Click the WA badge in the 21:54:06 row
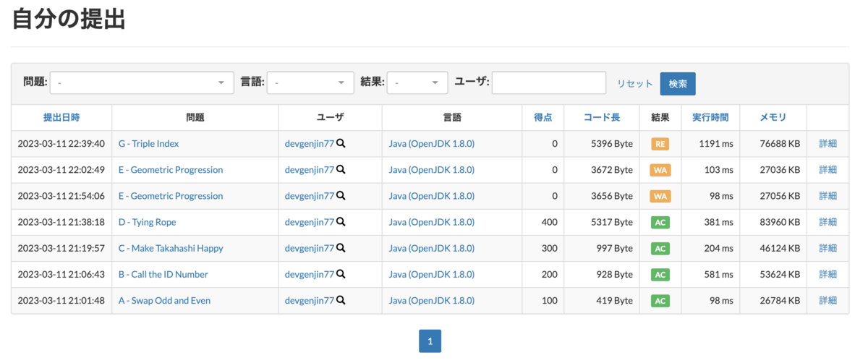868x363 pixels. 660,196
